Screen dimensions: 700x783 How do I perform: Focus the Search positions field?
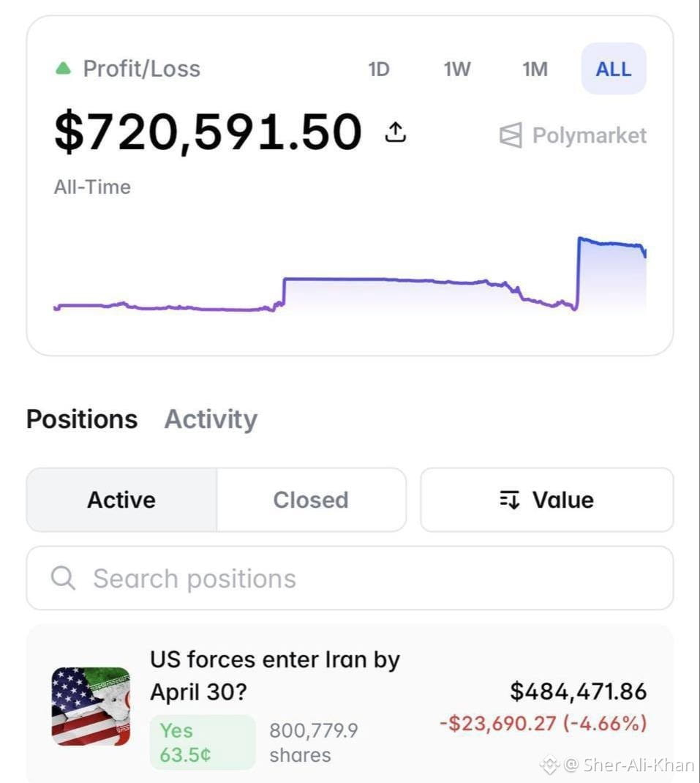(350, 578)
